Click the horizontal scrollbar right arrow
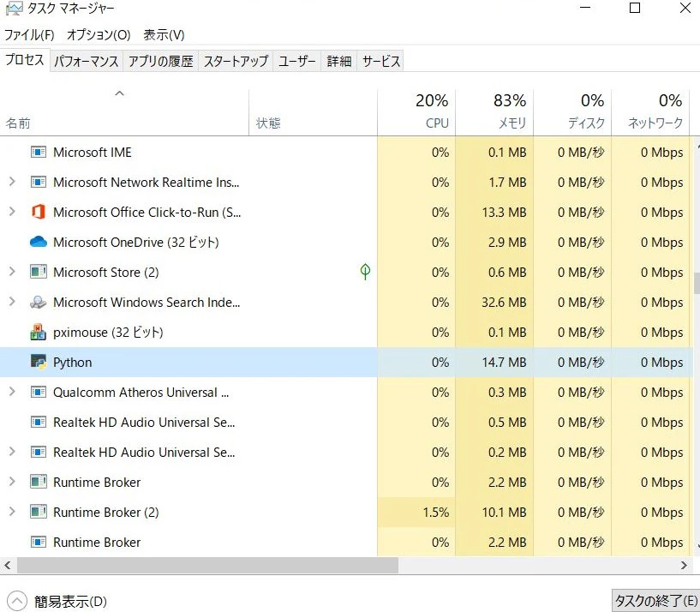The height and width of the screenshot is (612, 700). 684,565
